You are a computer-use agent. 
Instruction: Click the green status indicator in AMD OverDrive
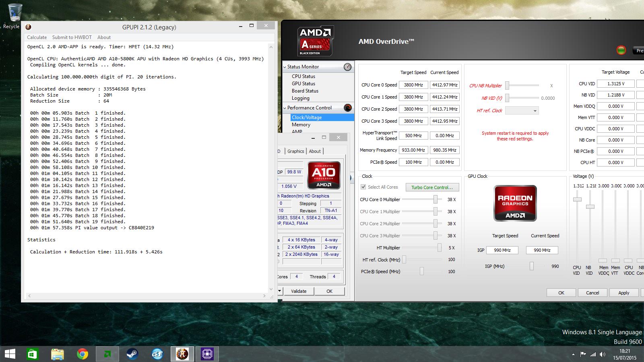(621, 50)
